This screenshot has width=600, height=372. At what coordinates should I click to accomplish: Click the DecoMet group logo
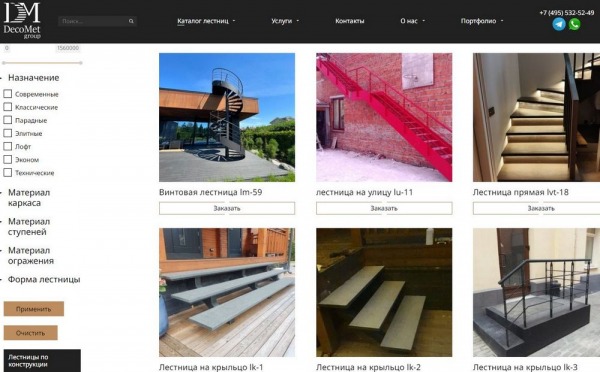(22, 20)
